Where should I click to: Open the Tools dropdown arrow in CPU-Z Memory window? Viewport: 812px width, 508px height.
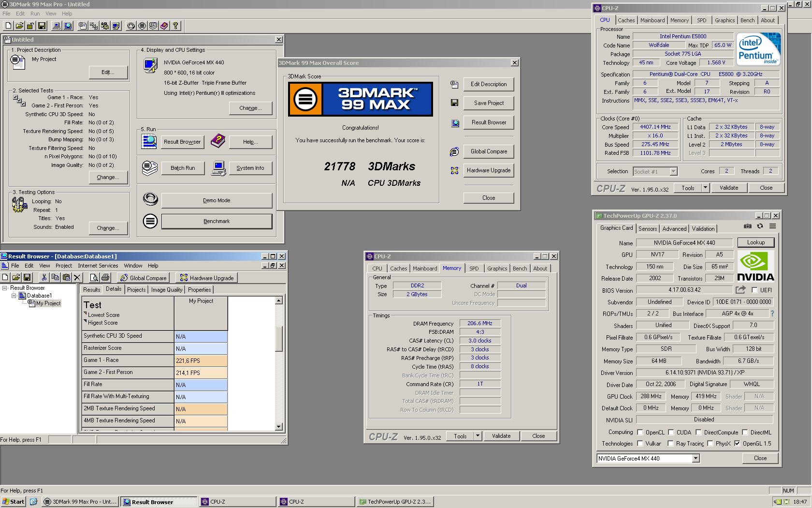[478, 436]
